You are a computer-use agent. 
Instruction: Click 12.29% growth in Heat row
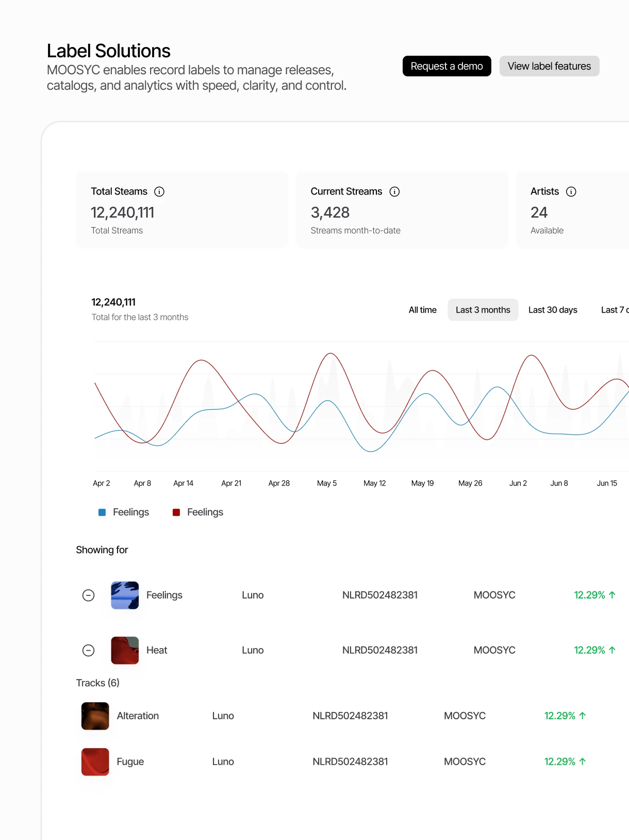coord(589,650)
